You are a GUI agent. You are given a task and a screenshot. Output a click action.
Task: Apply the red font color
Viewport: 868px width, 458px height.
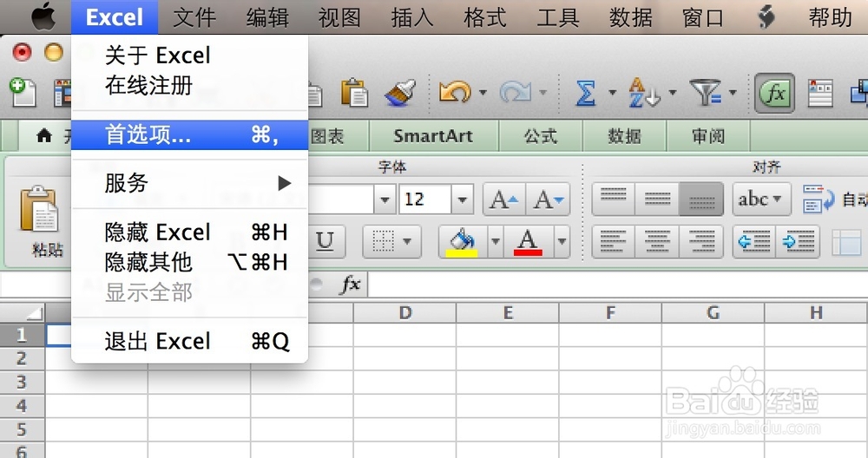click(x=528, y=242)
